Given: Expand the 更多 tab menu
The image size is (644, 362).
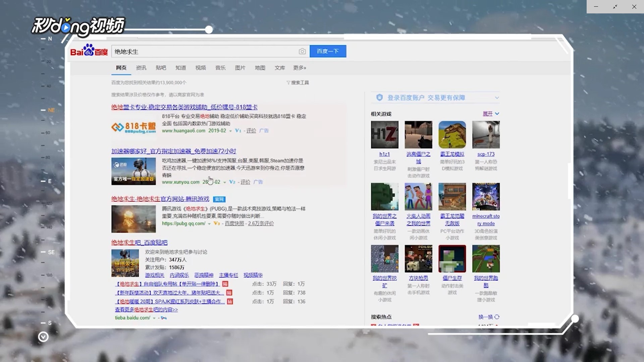Looking at the screenshot, I should click(300, 68).
